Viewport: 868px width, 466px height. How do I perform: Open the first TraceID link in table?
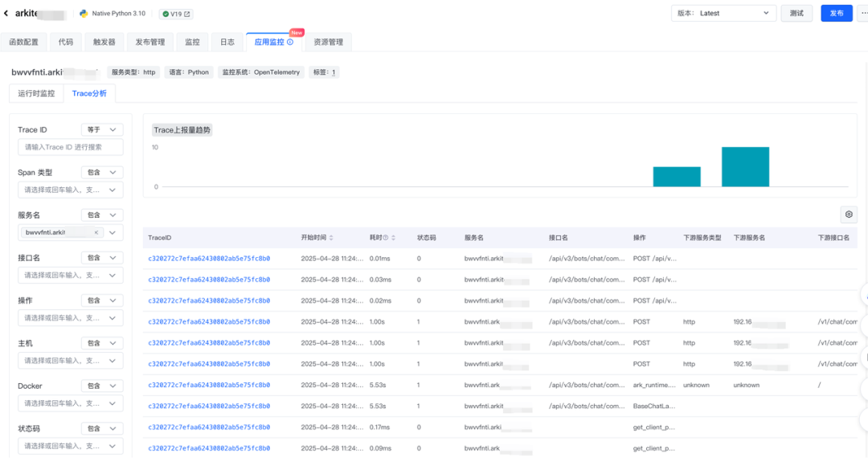click(x=209, y=259)
